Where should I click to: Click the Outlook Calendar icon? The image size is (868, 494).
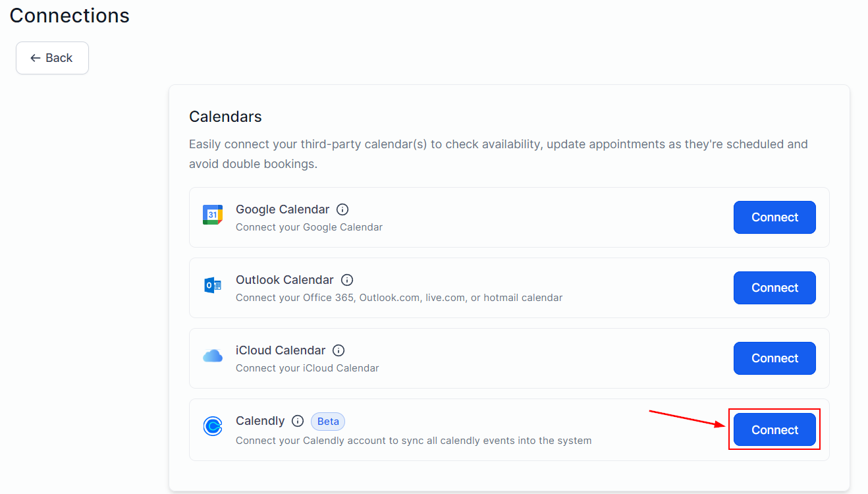point(212,285)
